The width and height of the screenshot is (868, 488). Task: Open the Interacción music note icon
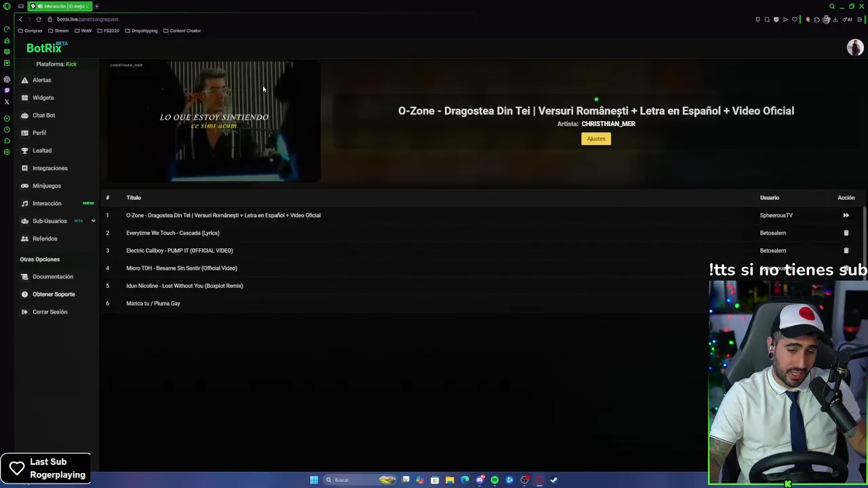[x=25, y=203]
